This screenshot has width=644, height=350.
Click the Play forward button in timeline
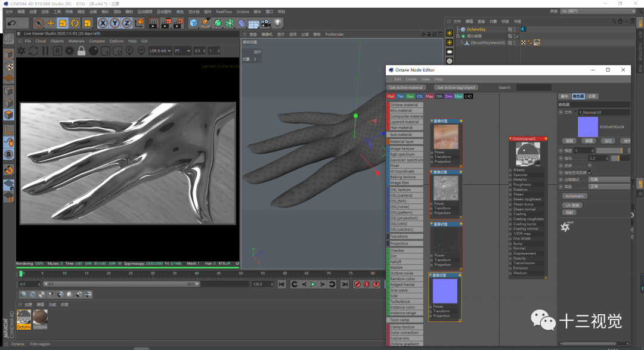313,284
